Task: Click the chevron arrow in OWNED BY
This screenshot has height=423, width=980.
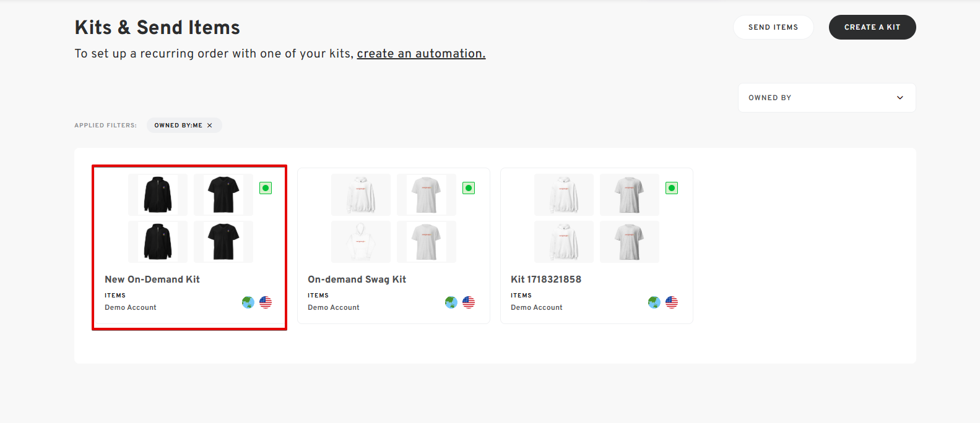Action: [x=900, y=98]
